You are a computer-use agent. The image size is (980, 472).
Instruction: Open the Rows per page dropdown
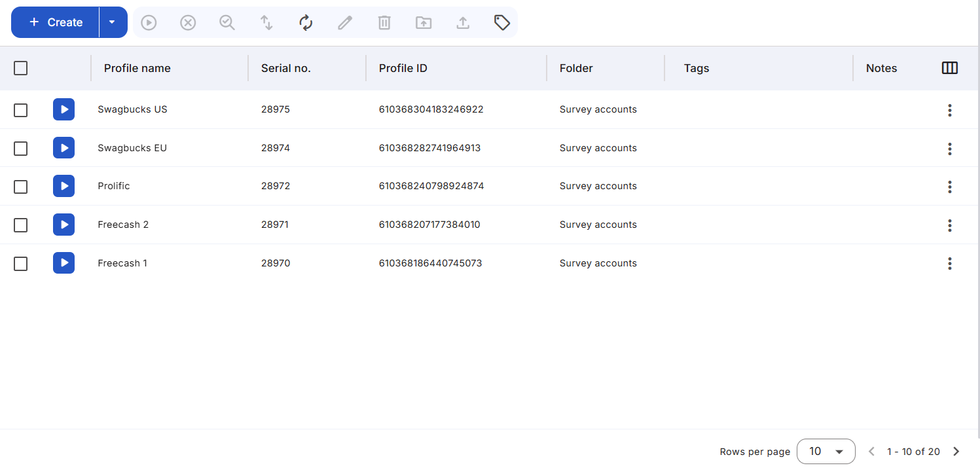tap(826, 451)
